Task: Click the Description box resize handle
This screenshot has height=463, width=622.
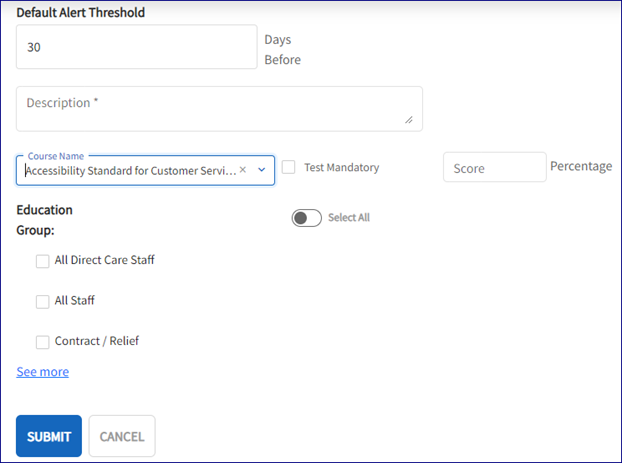Action: coord(408,119)
